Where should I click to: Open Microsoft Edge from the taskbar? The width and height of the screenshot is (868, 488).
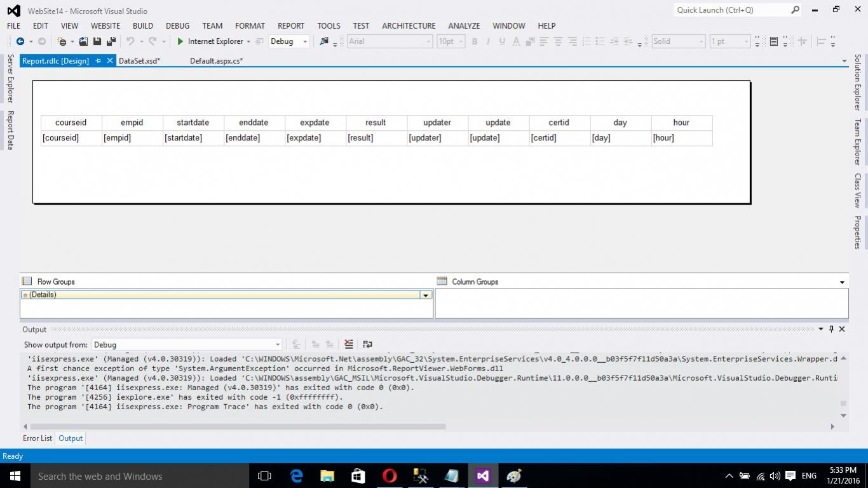click(296, 476)
